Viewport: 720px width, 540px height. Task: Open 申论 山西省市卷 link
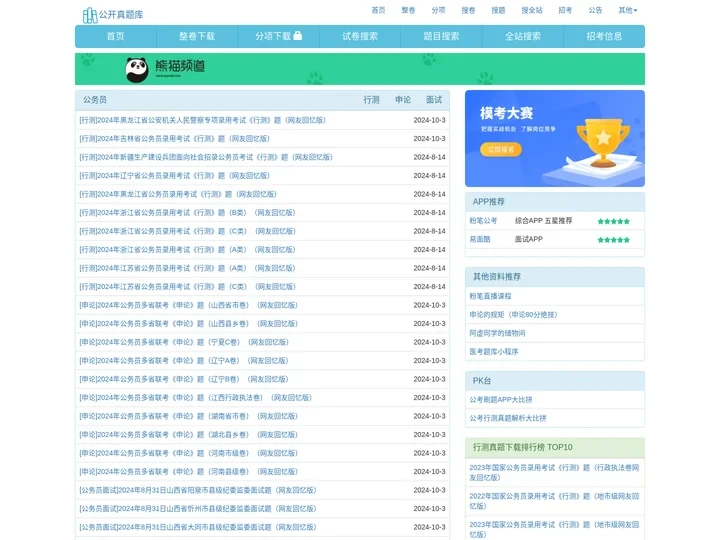(189, 305)
